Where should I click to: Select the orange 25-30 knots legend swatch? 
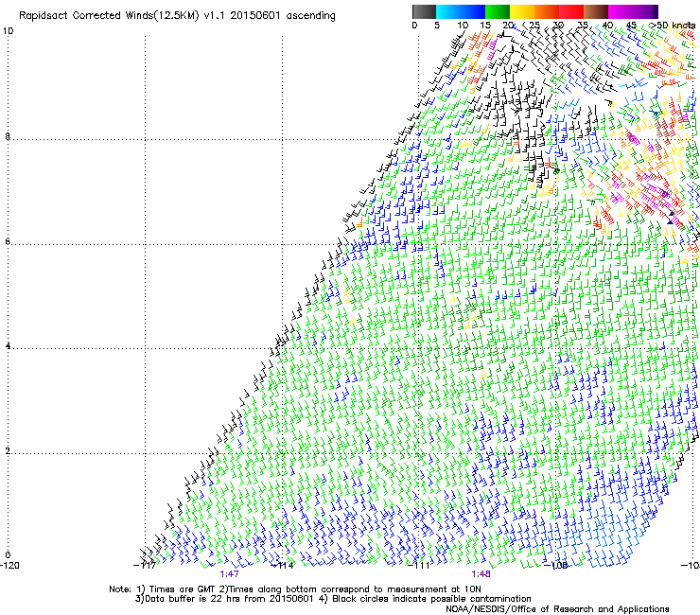click(x=547, y=11)
